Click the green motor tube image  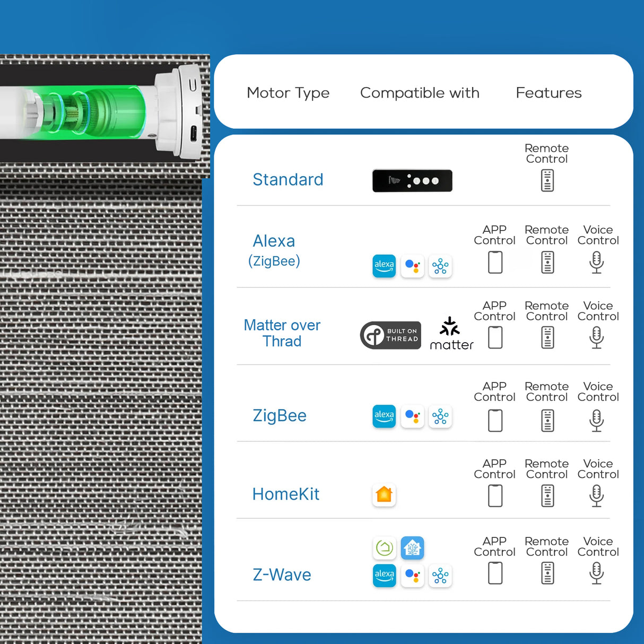(101, 112)
